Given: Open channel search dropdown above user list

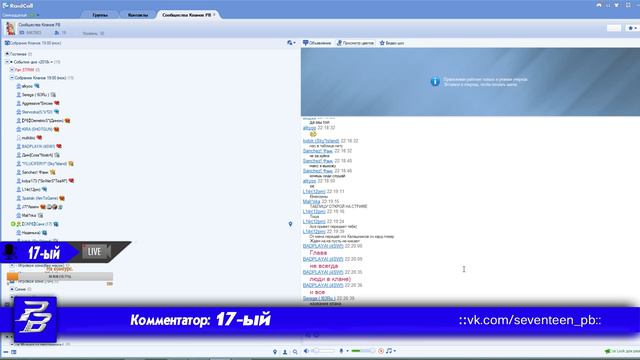Looking at the screenshot, I should 291,43.
